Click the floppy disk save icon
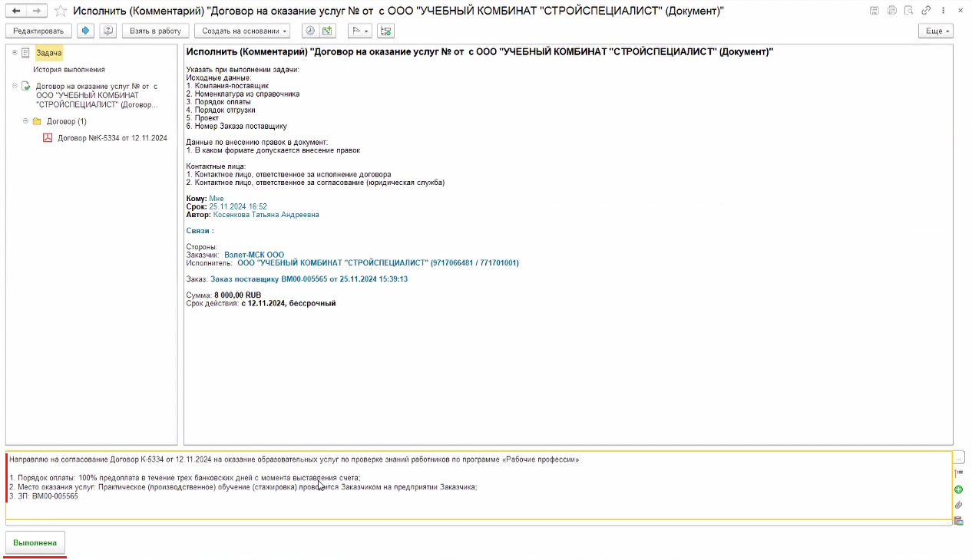This screenshot has height=560, width=972. (874, 11)
